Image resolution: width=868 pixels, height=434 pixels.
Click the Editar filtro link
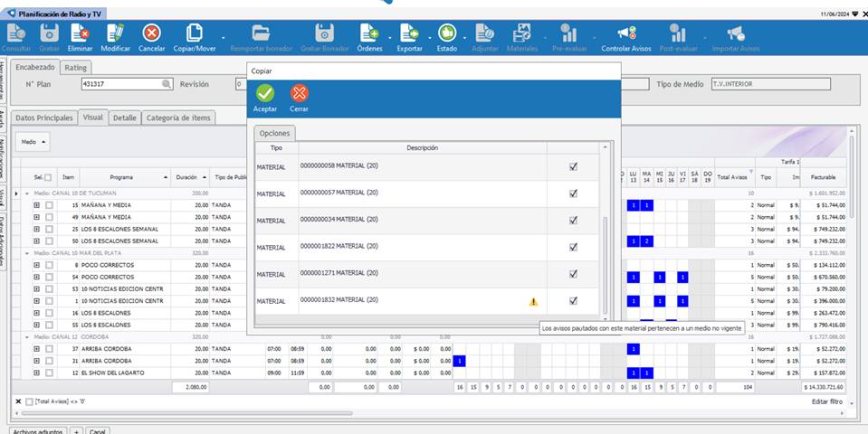[x=827, y=402]
